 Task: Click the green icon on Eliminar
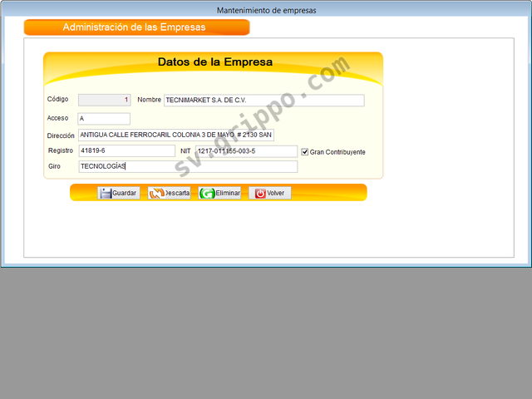(207, 193)
